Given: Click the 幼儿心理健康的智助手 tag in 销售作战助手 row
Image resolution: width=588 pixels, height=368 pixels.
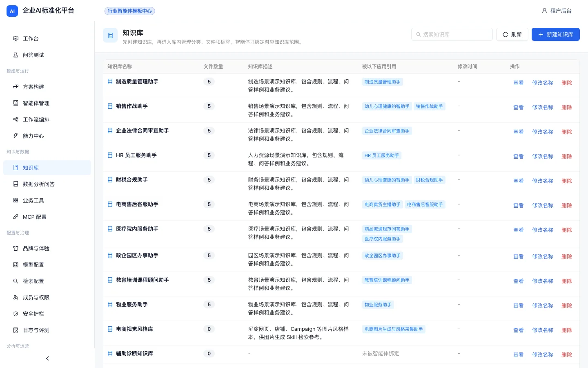Looking at the screenshot, I should point(387,106).
